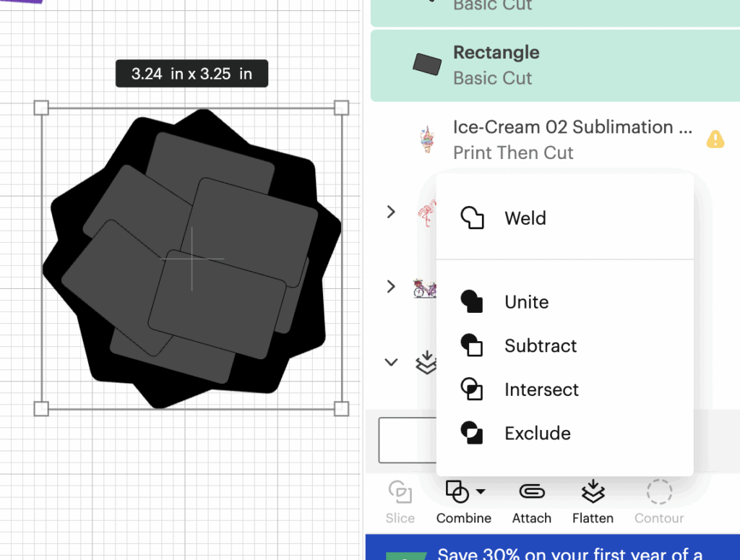This screenshot has width=740, height=560.
Task: Click the Rectangle layer's dark shape thumbnail
Action: [x=426, y=65]
